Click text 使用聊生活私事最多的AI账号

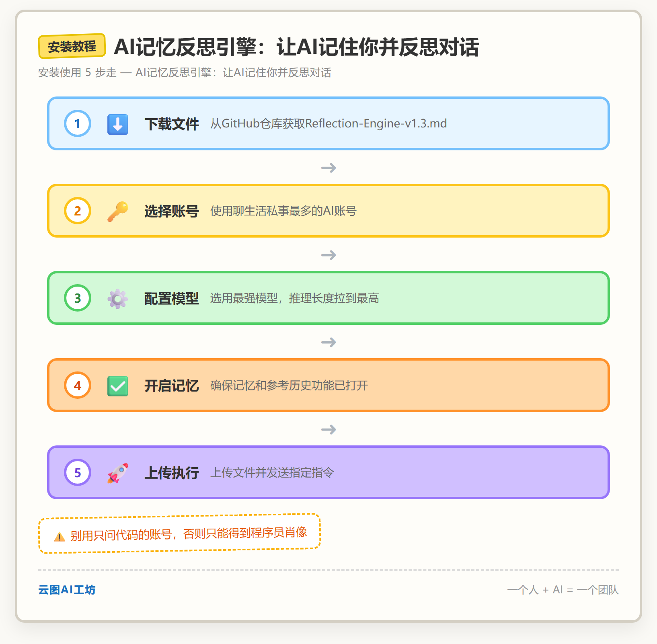click(283, 211)
